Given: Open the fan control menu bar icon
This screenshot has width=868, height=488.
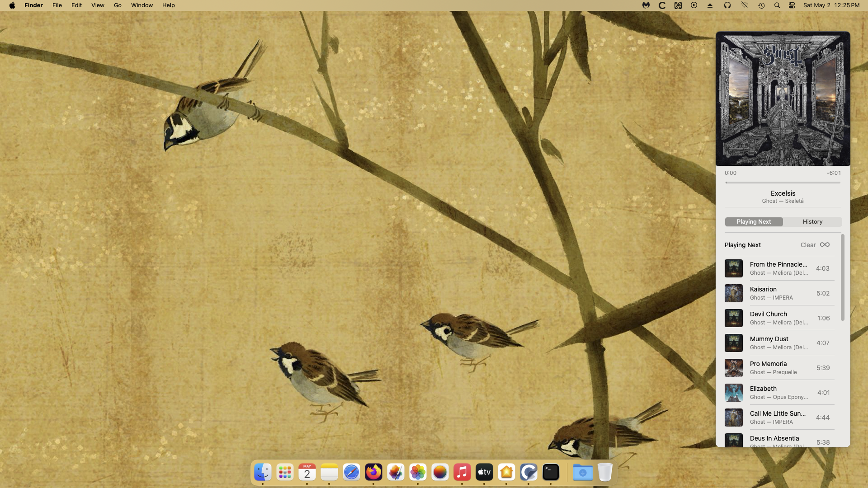Looking at the screenshot, I should pyautogui.click(x=678, y=5).
